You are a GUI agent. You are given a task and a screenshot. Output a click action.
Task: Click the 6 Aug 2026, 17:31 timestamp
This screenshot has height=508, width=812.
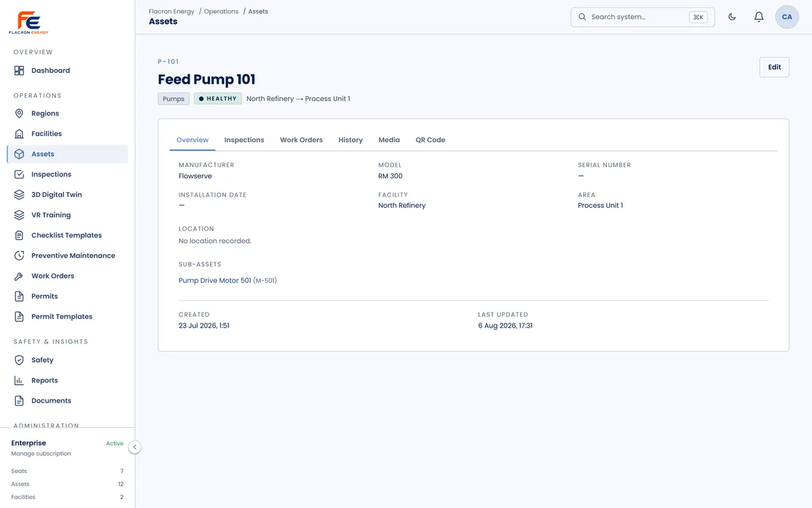point(506,326)
